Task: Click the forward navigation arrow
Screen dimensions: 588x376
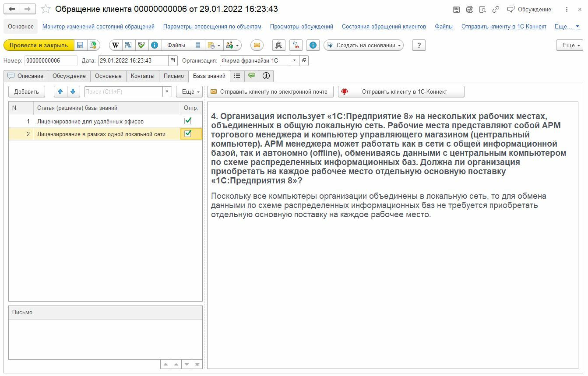Action: [x=28, y=9]
